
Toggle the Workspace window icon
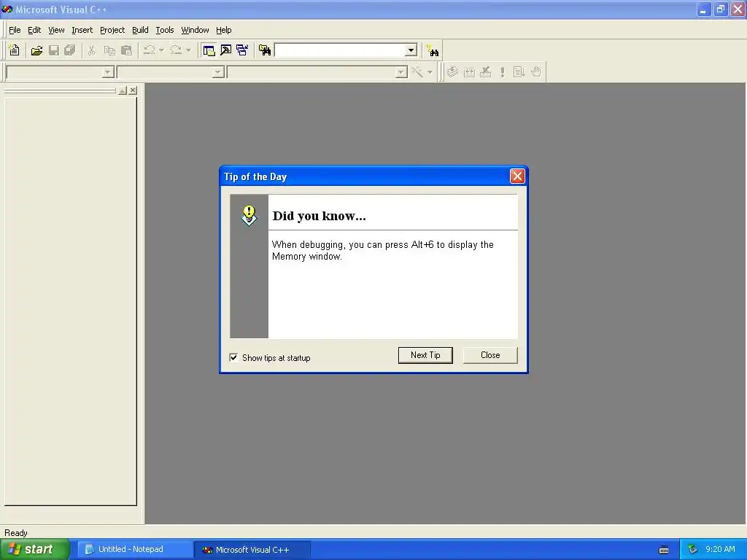pyautogui.click(x=209, y=50)
